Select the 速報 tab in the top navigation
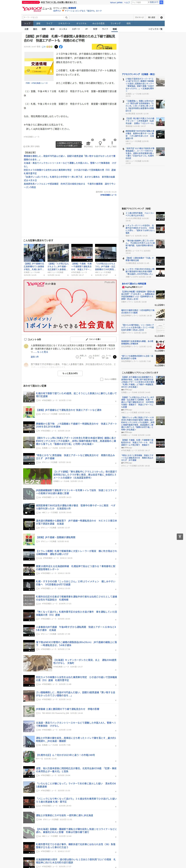This screenshot has height=868, width=186. coord(38,24)
